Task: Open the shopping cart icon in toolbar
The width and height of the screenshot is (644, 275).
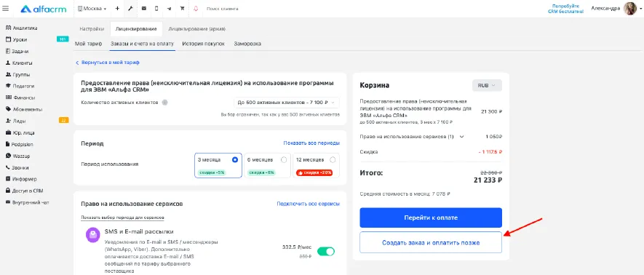Action: (183, 9)
